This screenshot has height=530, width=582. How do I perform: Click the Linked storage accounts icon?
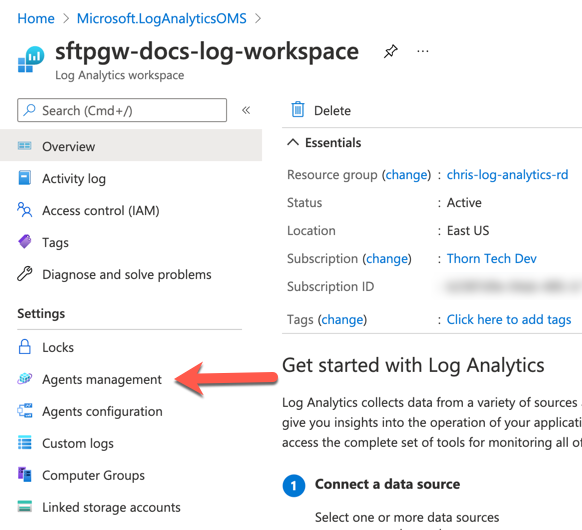(x=24, y=506)
